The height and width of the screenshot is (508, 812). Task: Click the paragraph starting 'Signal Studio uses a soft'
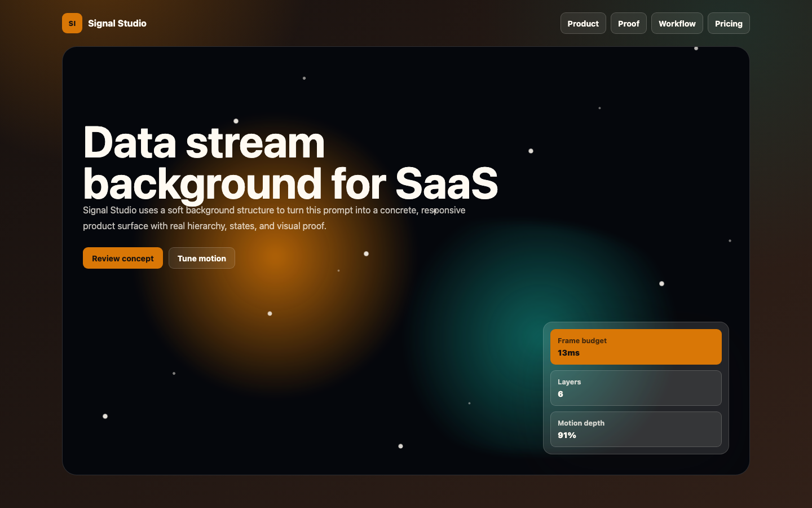274,218
